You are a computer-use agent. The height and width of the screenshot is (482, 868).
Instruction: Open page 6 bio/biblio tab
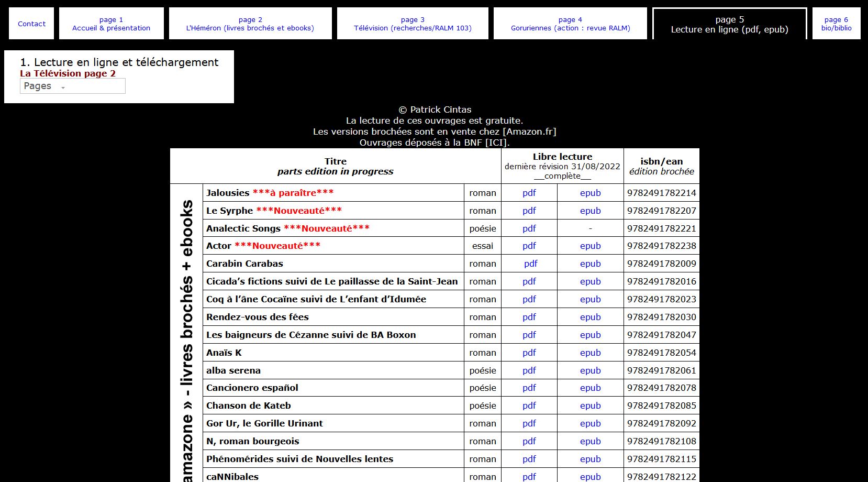836,24
